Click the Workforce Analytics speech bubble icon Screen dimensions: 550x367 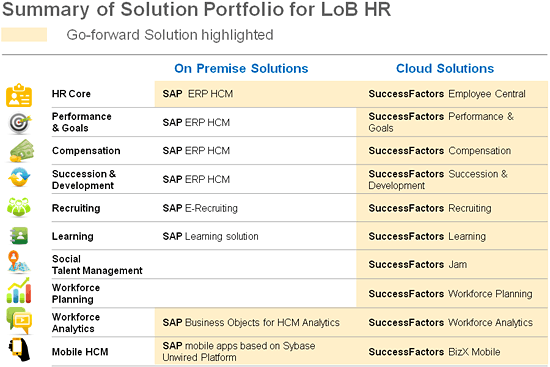click(19, 320)
